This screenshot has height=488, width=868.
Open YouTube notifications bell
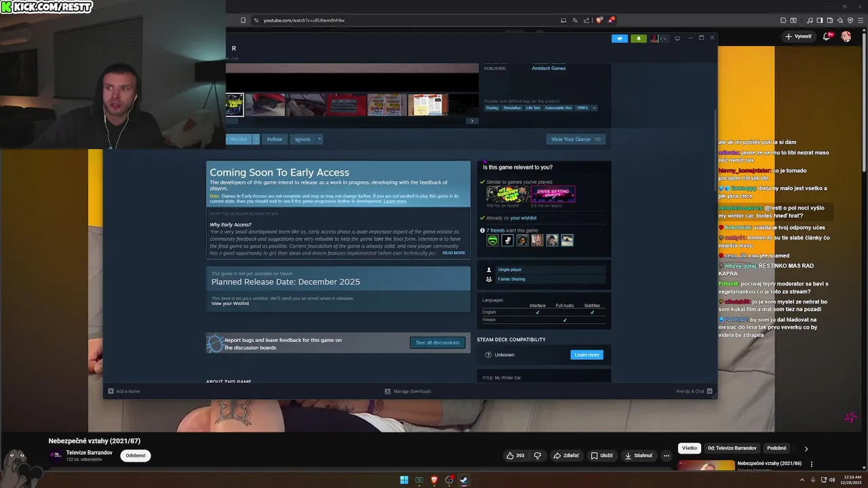828,37
